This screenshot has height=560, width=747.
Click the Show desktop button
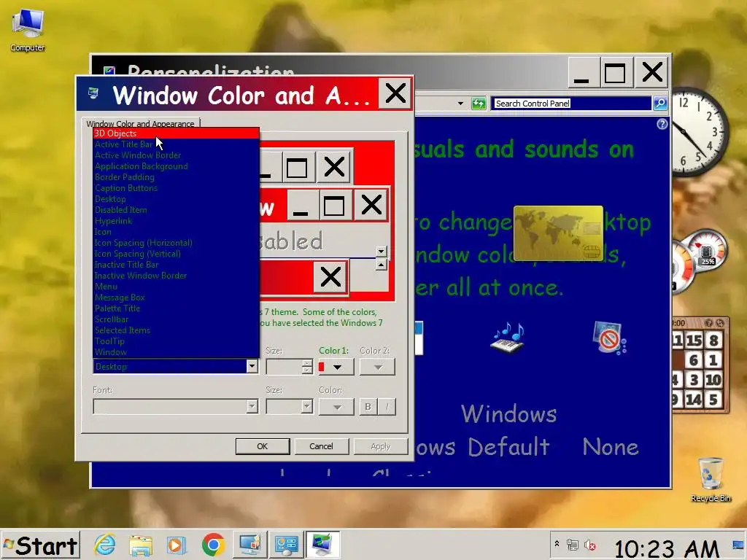(739, 545)
